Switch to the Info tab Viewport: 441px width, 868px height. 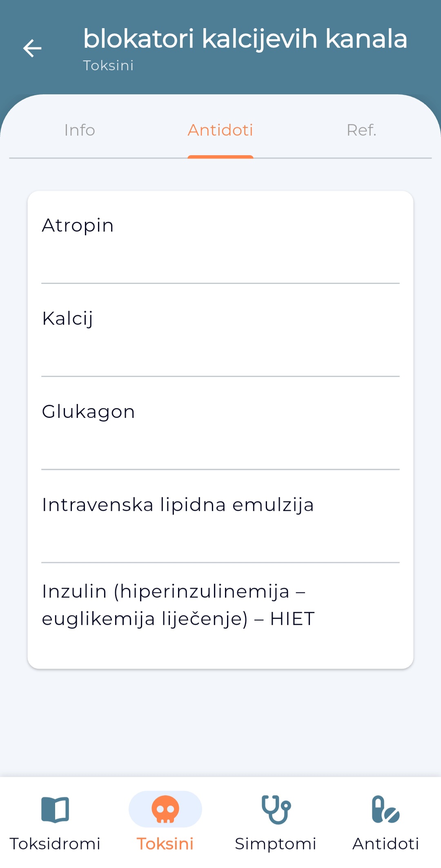tap(80, 130)
